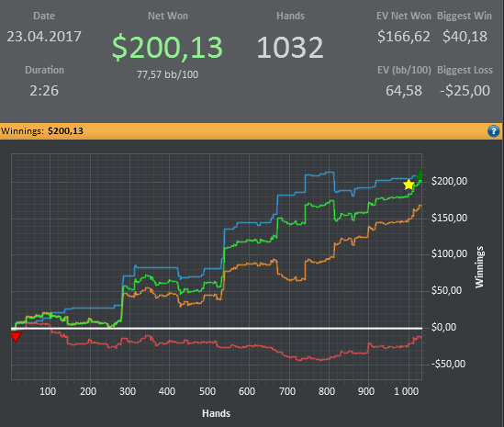Click the $200,00 y-axis label
Viewport: 504px width, 427px height.
pyautogui.click(x=449, y=181)
